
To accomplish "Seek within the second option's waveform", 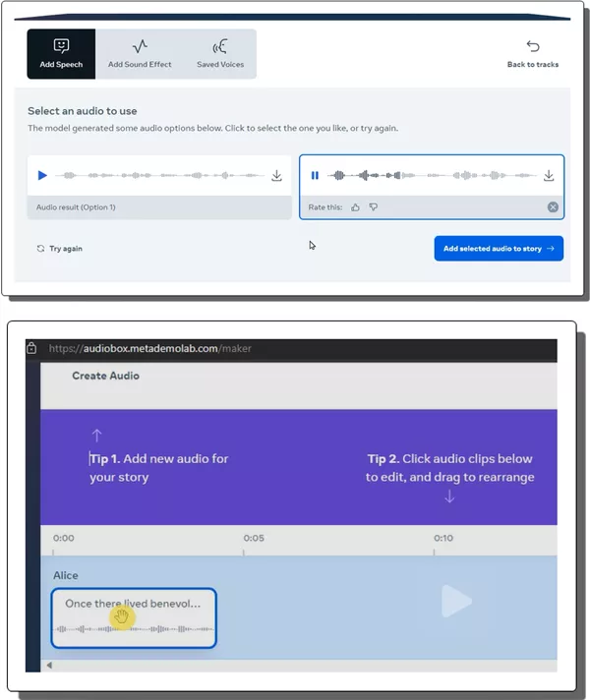I will pos(432,175).
